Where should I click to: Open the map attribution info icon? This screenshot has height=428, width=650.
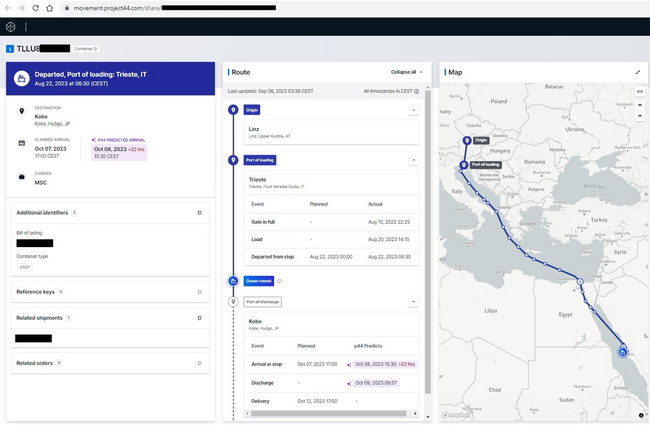(x=641, y=414)
